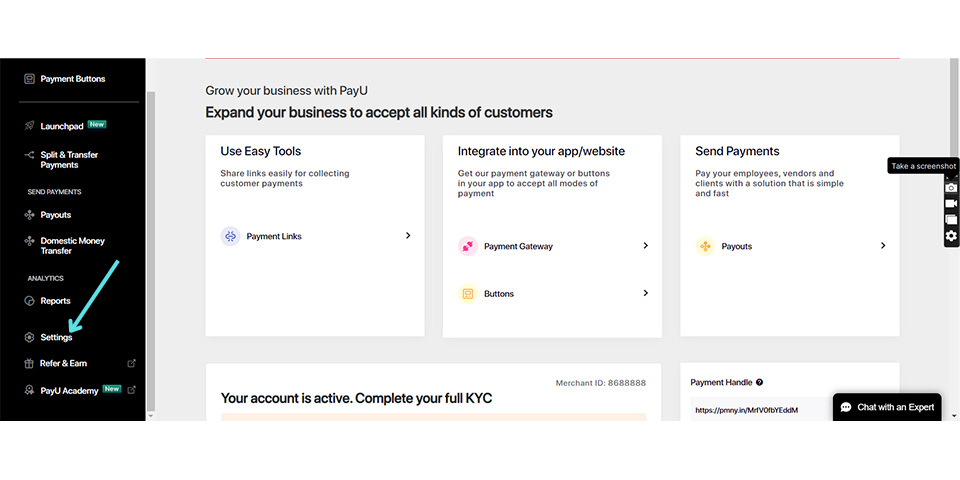
Task: Expand Payment Links using its arrow
Action: click(408, 236)
